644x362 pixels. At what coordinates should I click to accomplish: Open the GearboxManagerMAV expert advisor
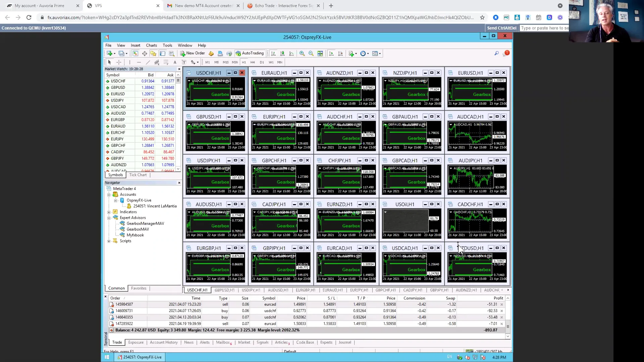click(145, 224)
